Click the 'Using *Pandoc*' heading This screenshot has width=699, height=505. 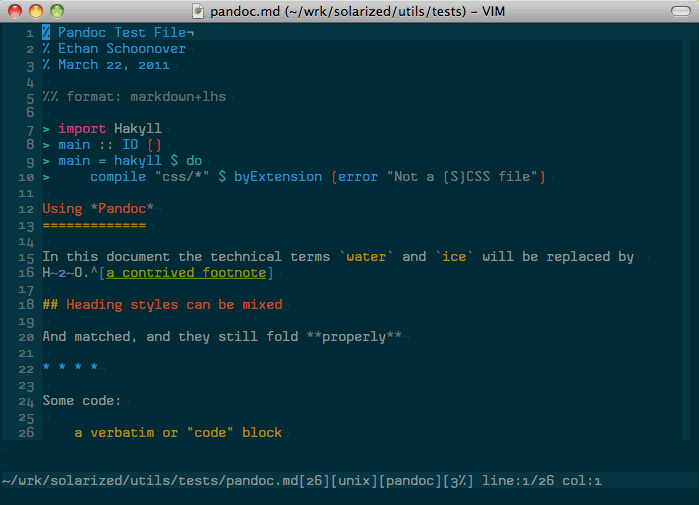tap(98, 208)
